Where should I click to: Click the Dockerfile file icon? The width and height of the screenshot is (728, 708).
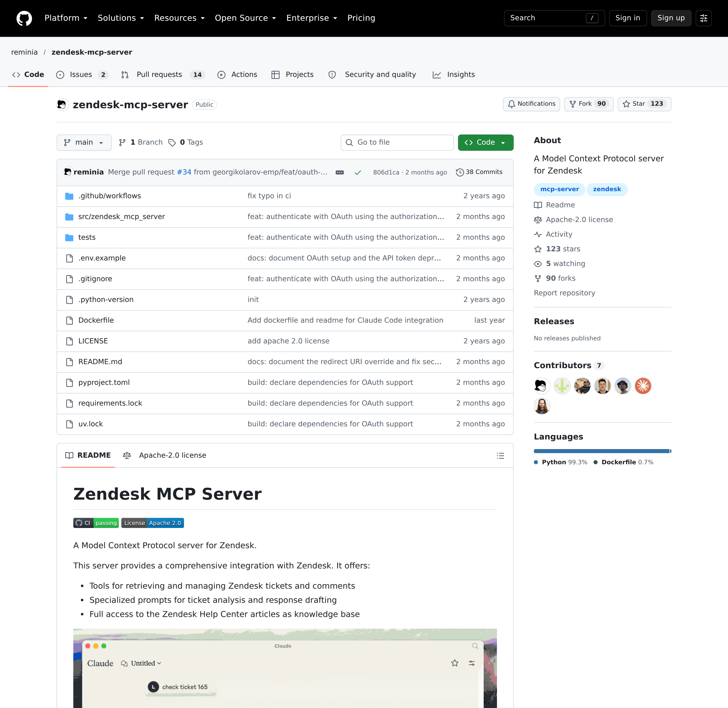click(x=69, y=321)
